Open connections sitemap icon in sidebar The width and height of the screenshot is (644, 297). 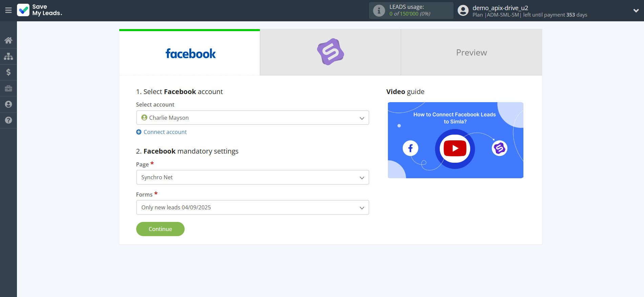click(8, 56)
